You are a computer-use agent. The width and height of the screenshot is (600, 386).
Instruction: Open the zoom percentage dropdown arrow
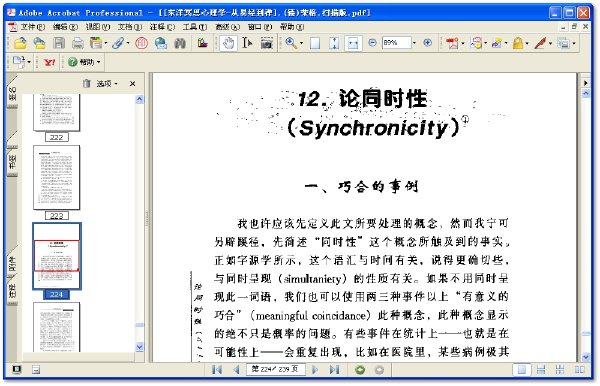click(414, 43)
